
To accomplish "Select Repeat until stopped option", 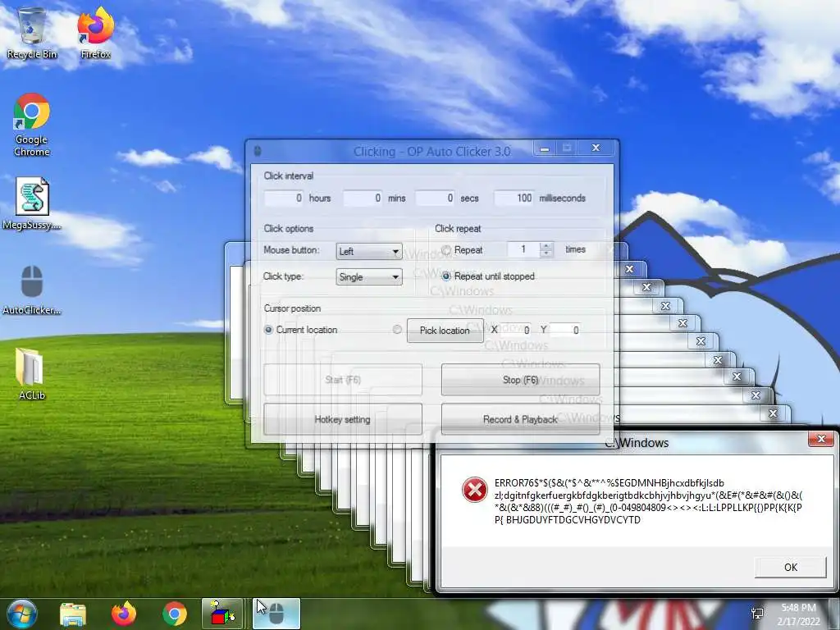I will [x=446, y=276].
